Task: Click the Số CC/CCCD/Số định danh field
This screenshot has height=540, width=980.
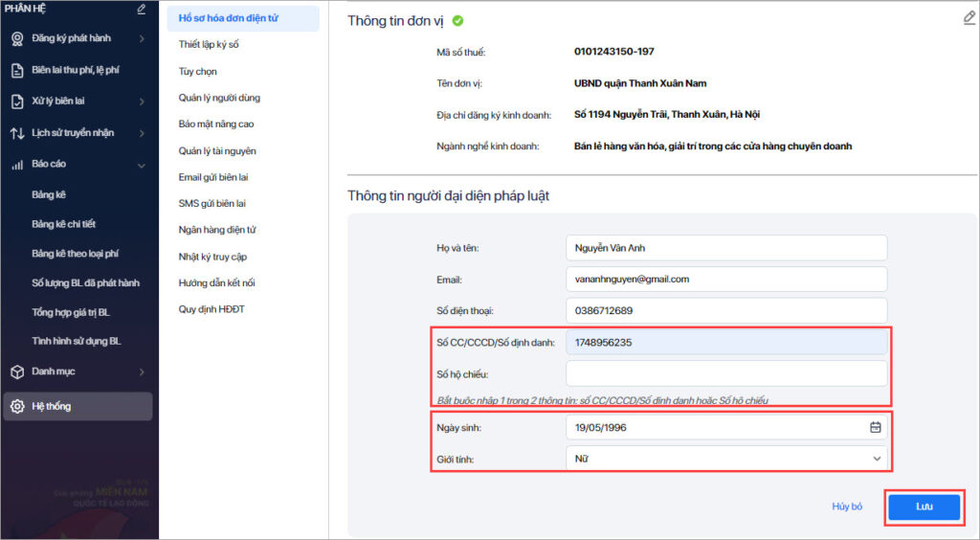Action: pos(726,343)
